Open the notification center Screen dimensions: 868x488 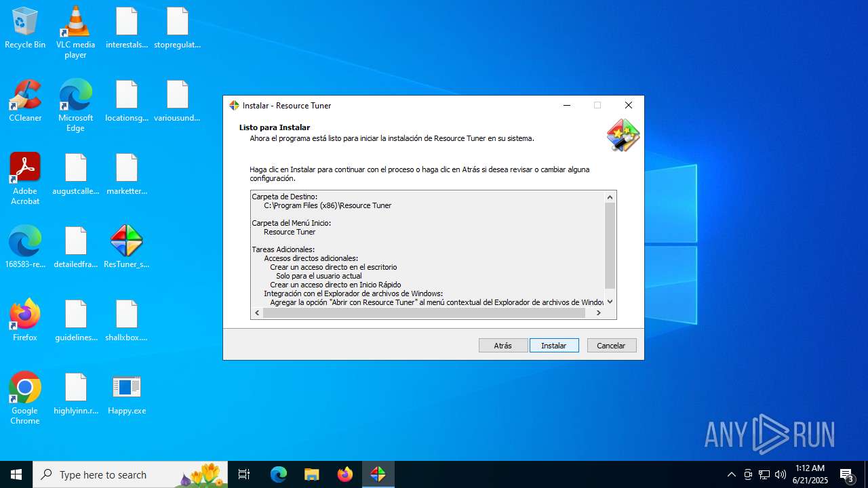point(847,474)
